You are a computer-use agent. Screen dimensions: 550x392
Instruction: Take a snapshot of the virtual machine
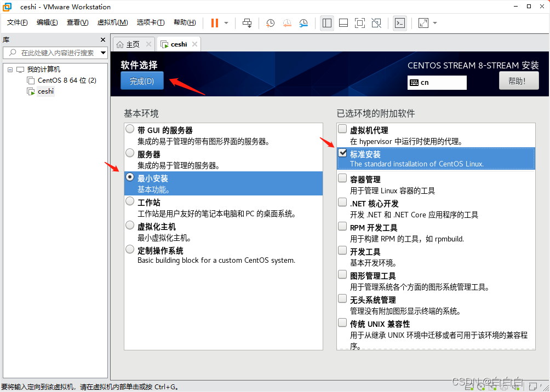tap(270, 23)
